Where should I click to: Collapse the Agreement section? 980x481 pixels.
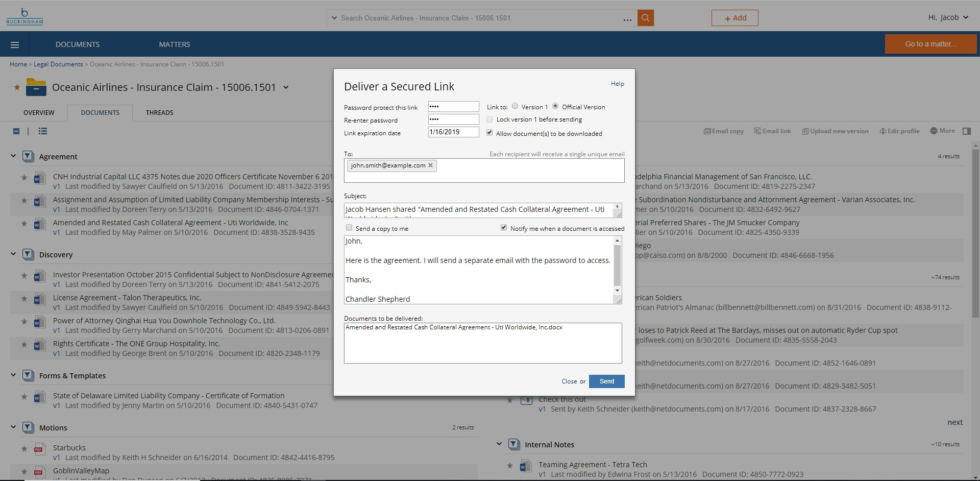pyautogui.click(x=13, y=156)
